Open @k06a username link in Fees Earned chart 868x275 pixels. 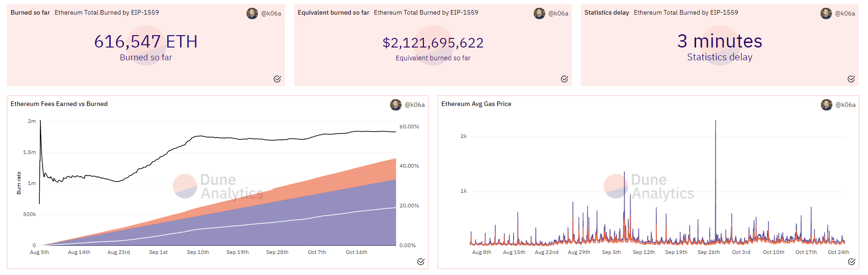click(x=415, y=105)
